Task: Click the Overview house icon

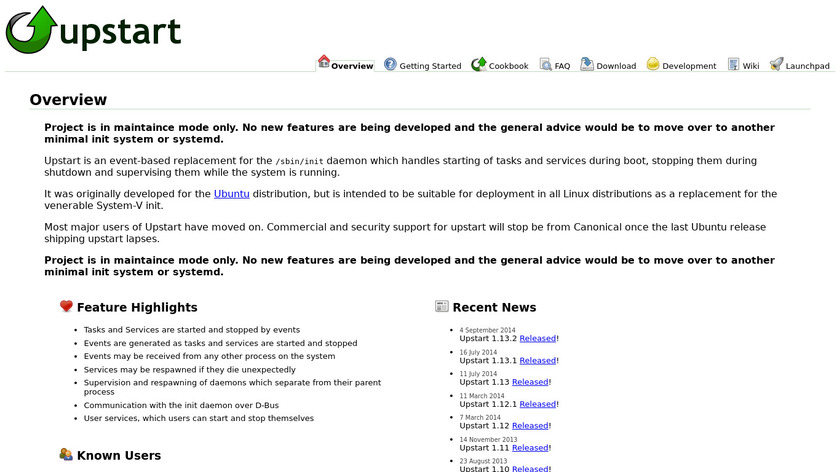Action: pos(324,62)
